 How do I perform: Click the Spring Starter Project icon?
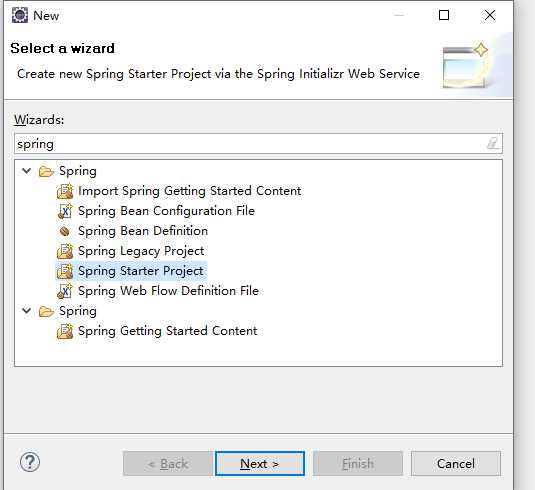coord(65,271)
